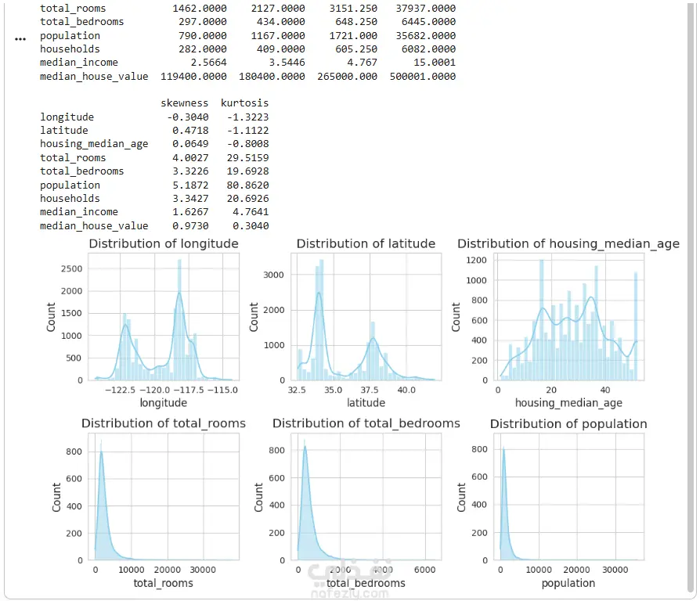Open the three-dots output options menu
The image size is (700, 601).
pyautogui.click(x=20, y=39)
